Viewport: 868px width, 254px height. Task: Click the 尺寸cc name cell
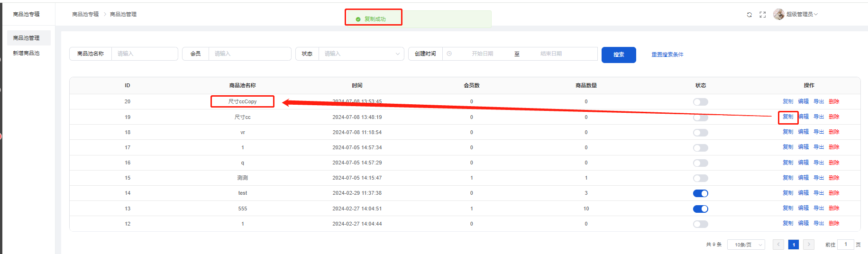pyautogui.click(x=243, y=117)
